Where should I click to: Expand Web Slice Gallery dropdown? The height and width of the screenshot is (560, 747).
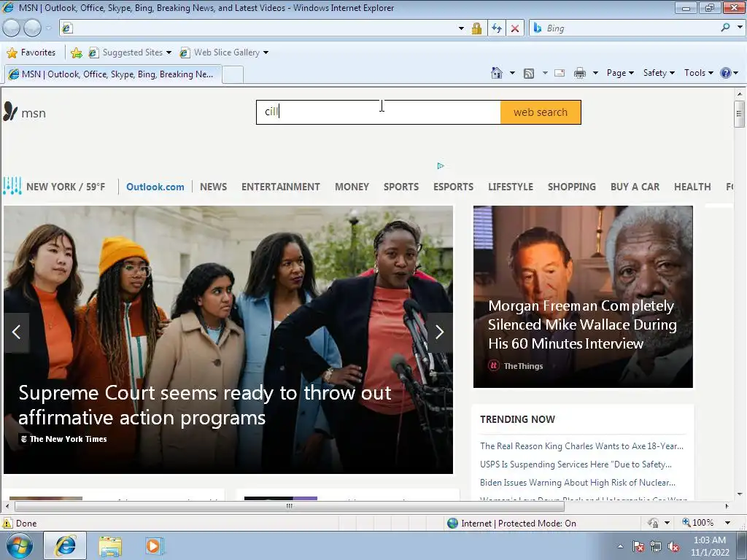266,52
